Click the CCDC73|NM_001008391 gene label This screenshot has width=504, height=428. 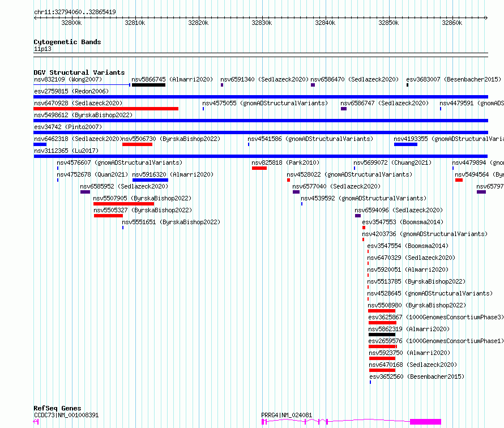click(66, 415)
